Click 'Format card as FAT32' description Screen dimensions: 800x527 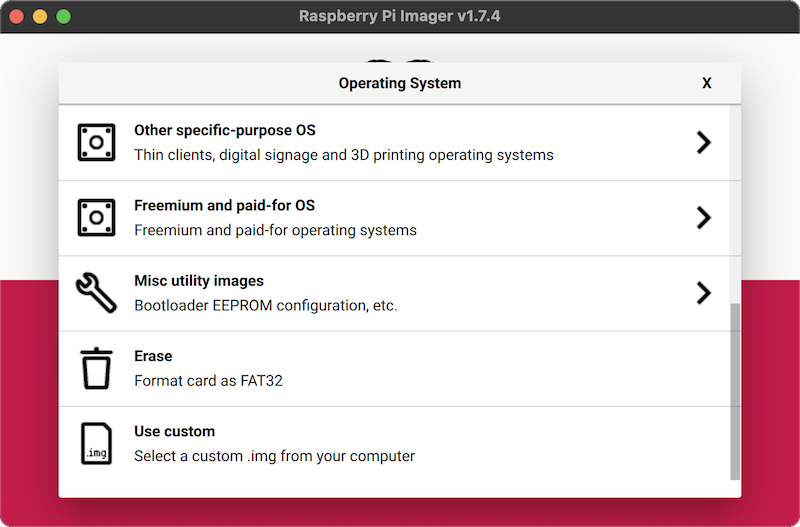pyautogui.click(x=208, y=381)
